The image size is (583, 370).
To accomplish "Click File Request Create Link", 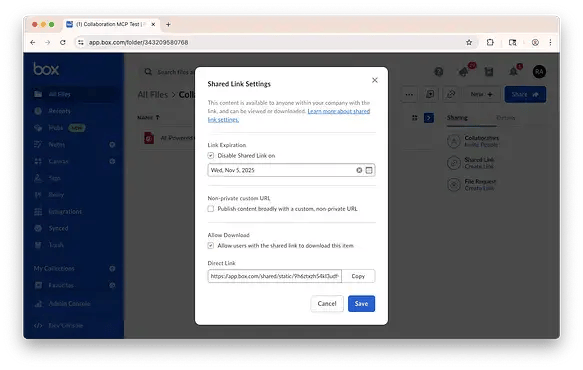I will 472,184.
